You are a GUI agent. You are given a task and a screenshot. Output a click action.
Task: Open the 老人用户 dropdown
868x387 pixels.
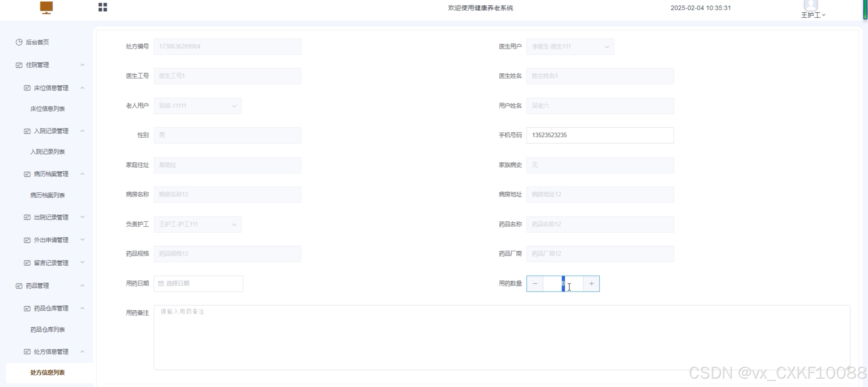coord(197,106)
